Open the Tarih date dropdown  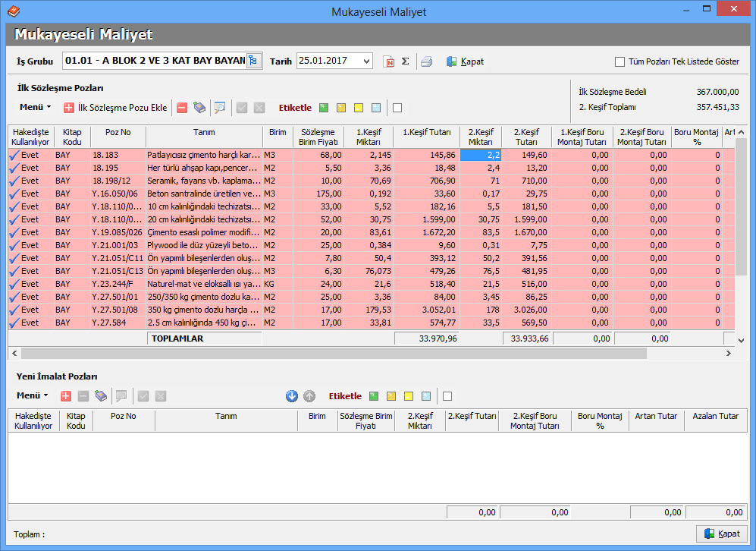(x=367, y=61)
